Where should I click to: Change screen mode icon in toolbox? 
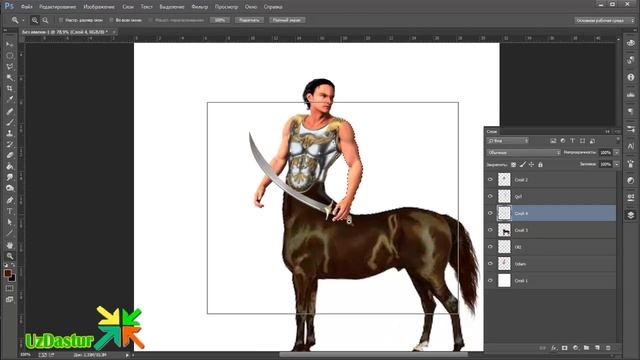pos(9,300)
